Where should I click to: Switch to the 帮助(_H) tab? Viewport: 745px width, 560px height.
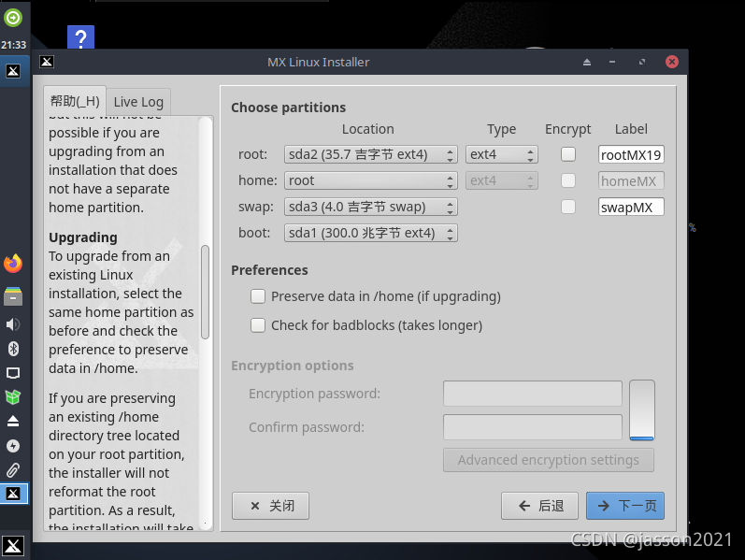pyautogui.click(x=75, y=101)
